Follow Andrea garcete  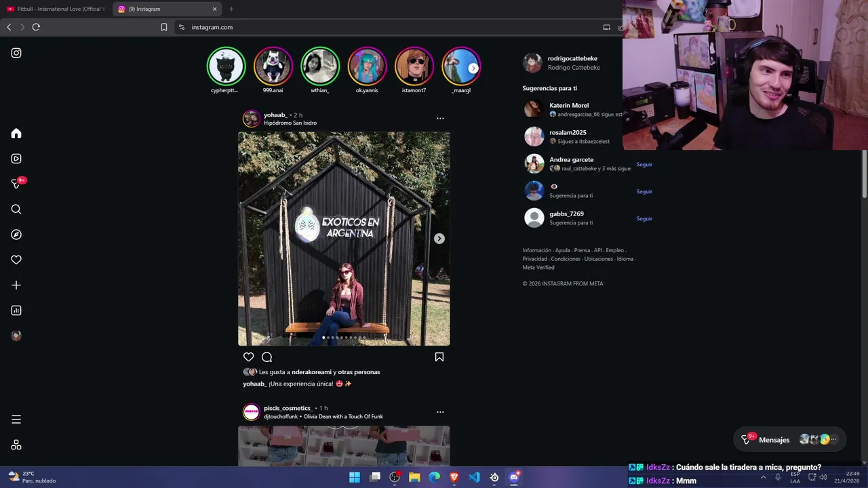pos(644,164)
